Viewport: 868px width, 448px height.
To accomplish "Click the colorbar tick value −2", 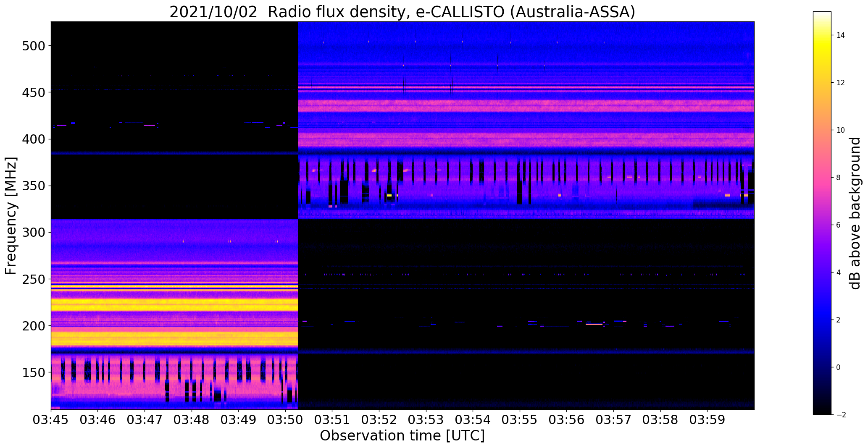I will [840, 415].
